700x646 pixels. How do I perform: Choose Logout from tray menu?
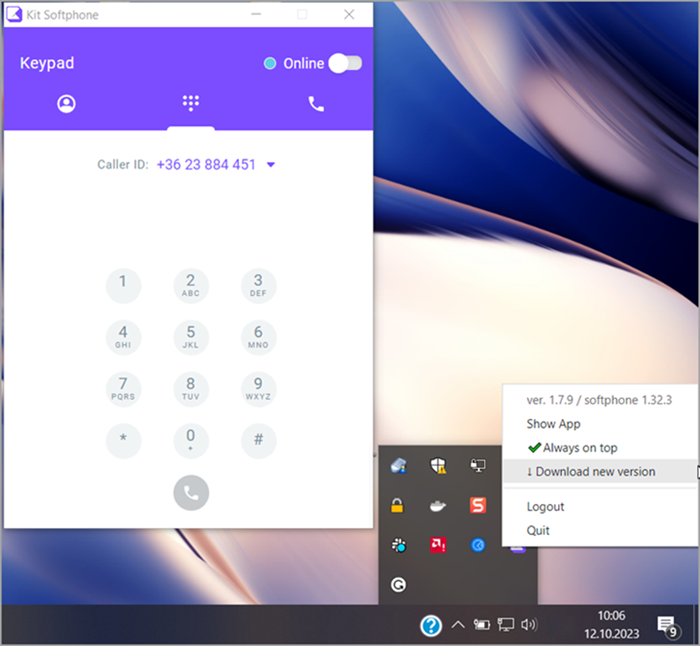[545, 507]
